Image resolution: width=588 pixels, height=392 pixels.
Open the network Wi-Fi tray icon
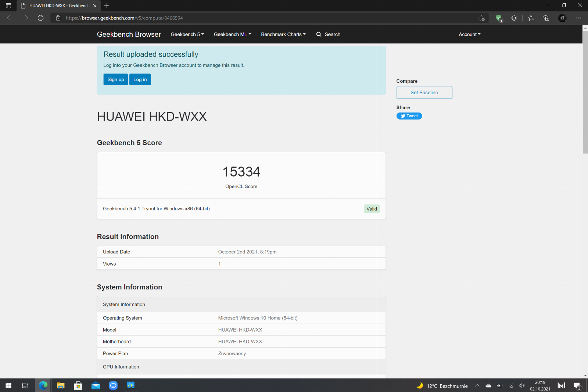[x=511, y=386]
